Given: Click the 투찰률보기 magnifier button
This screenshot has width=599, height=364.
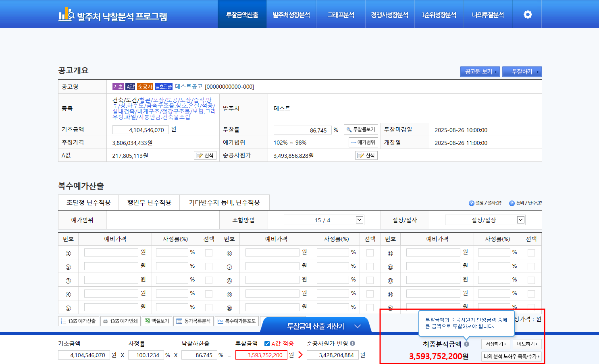Looking at the screenshot, I should pos(361,130).
